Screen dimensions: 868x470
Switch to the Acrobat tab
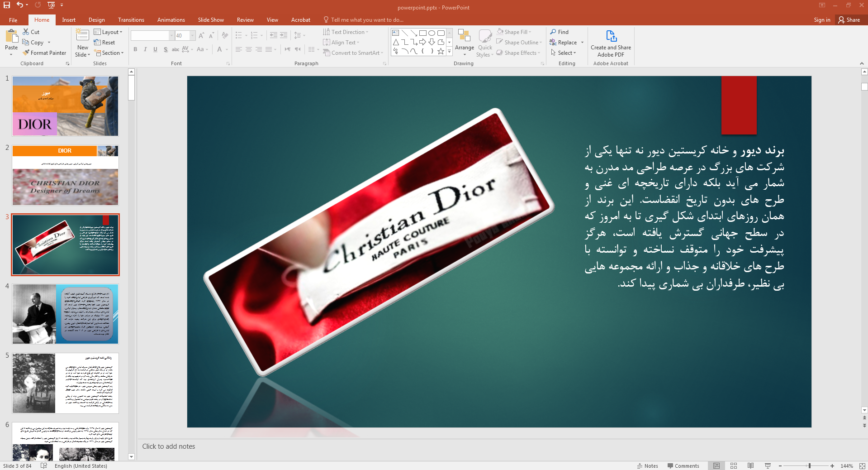[301, 20]
